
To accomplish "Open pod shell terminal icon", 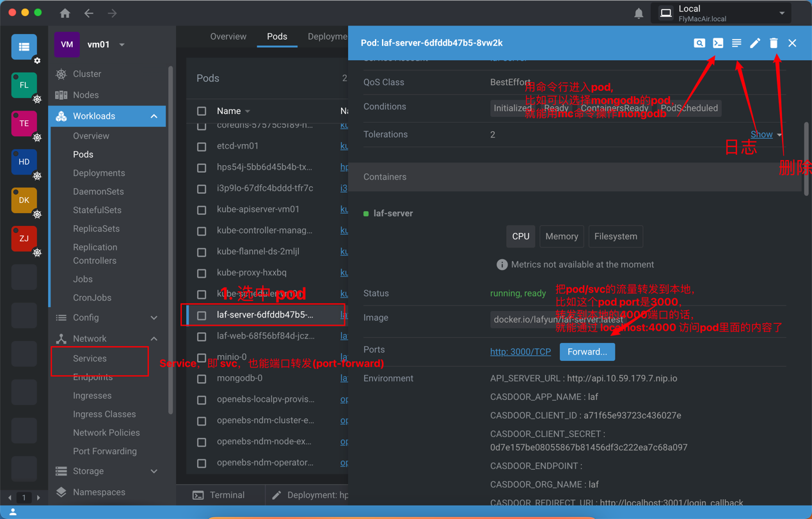I will click(x=718, y=43).
